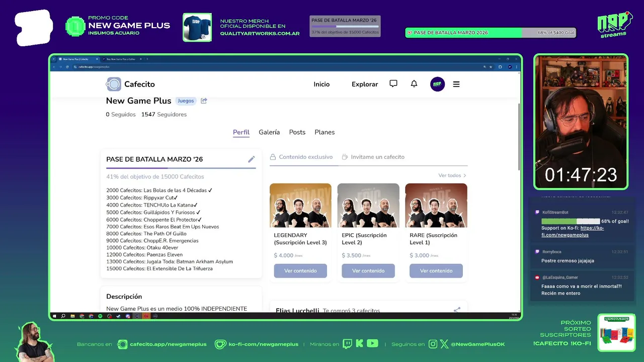Open File Explorer from the taskbar
Viewport: 644px width, 362px height.
tap(72, 316)
